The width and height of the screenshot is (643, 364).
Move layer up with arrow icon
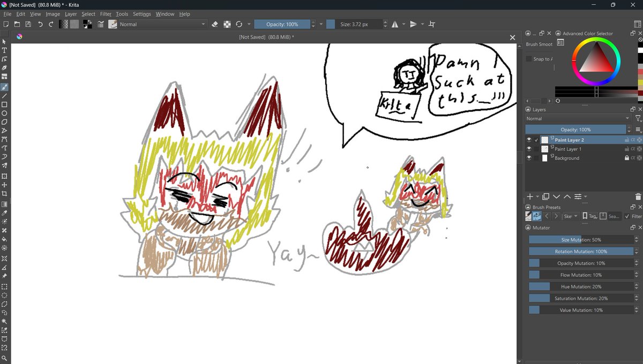[x=567, y=196]
